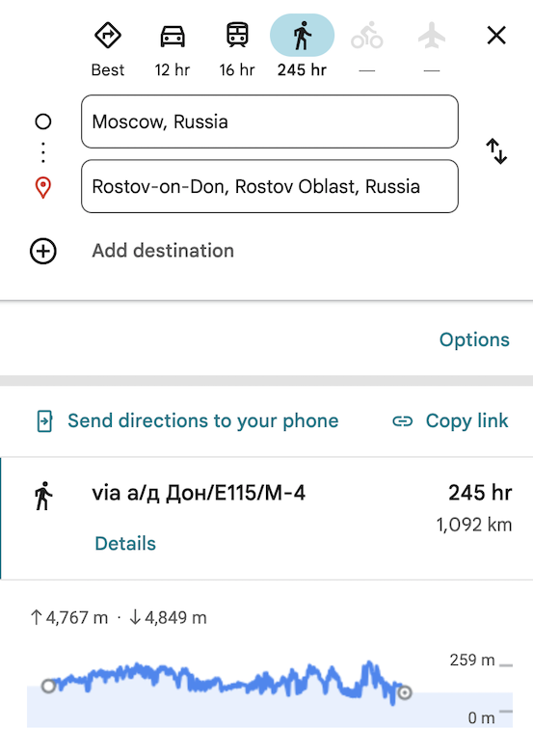Switch to driving mode car icon
This screenshot has width=533, height=756.
click(173, 36)
